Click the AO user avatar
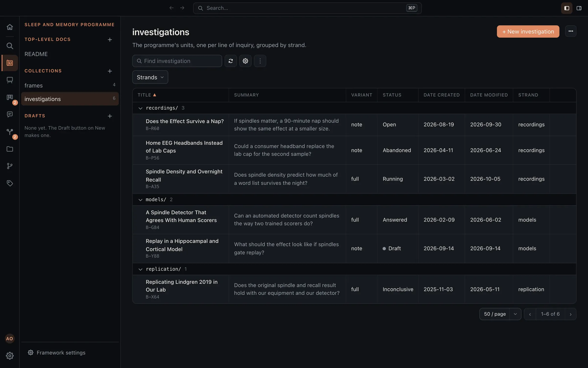The width and height of the screenshot is (588, 368). tap(10, 339)
